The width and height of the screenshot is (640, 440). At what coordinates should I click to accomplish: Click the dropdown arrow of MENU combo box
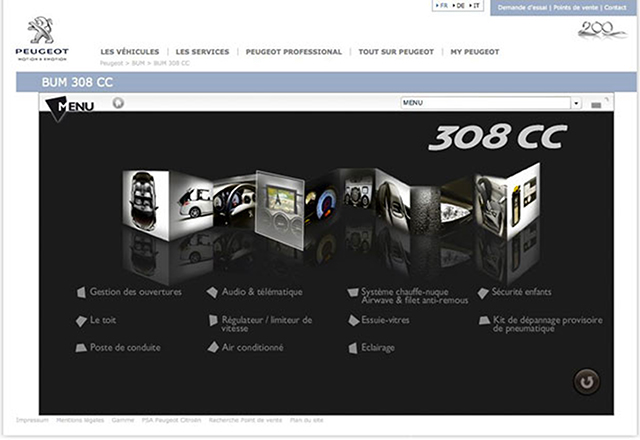click(x=576, y=103)
